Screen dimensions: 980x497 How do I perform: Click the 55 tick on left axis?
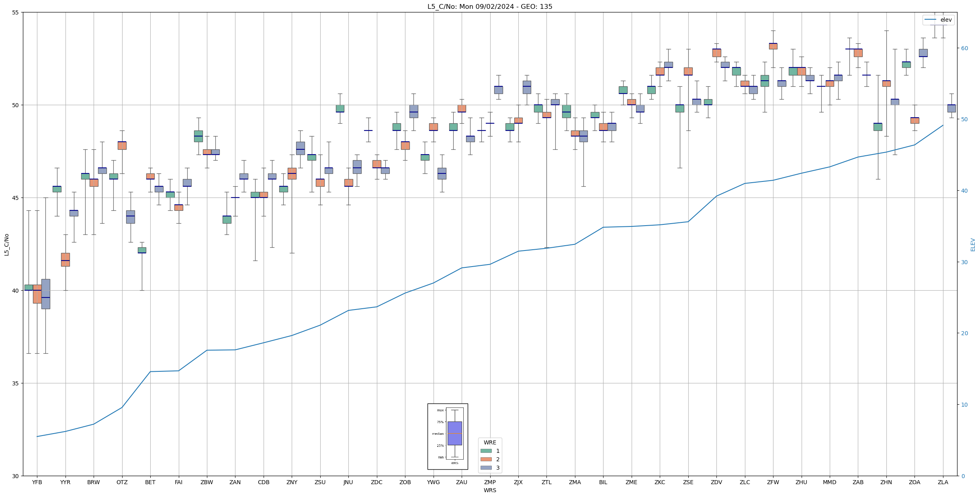(x=16, y=12)
